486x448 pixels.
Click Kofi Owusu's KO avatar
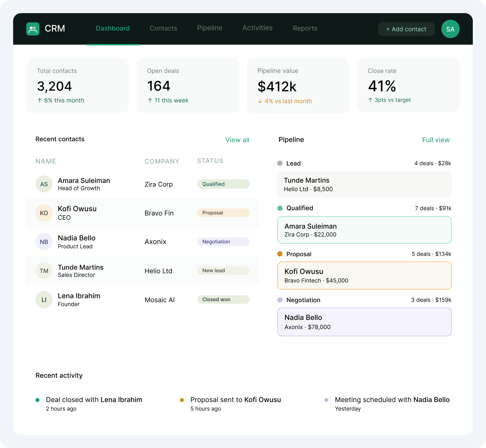[x=44, y=213]
